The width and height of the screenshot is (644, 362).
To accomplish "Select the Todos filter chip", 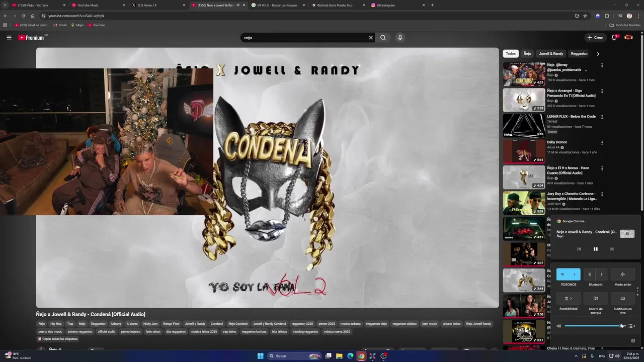I will (511, 54).
